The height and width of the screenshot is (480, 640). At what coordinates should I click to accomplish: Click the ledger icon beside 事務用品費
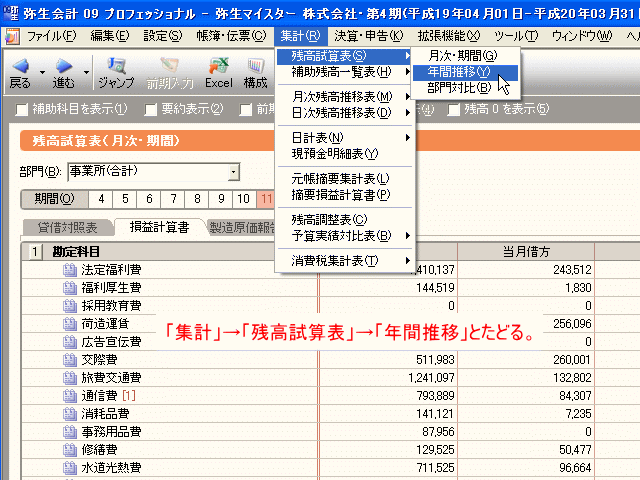point(70,431)
